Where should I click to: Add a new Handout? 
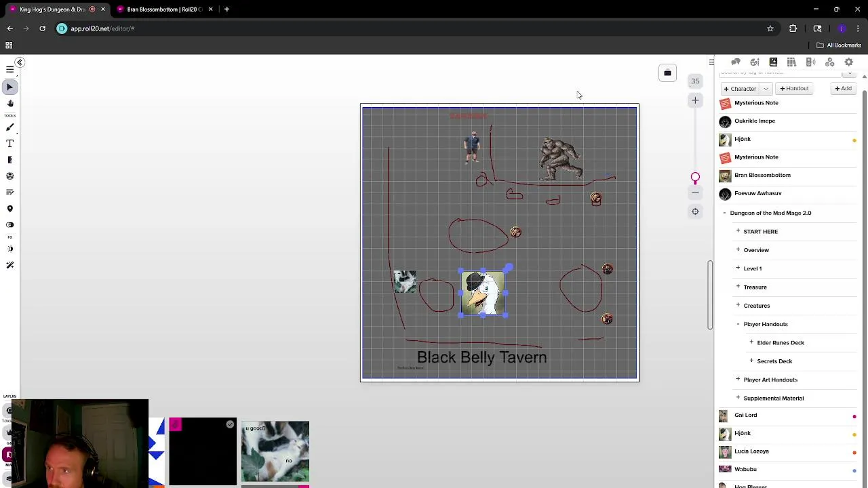tap(794, 89)
